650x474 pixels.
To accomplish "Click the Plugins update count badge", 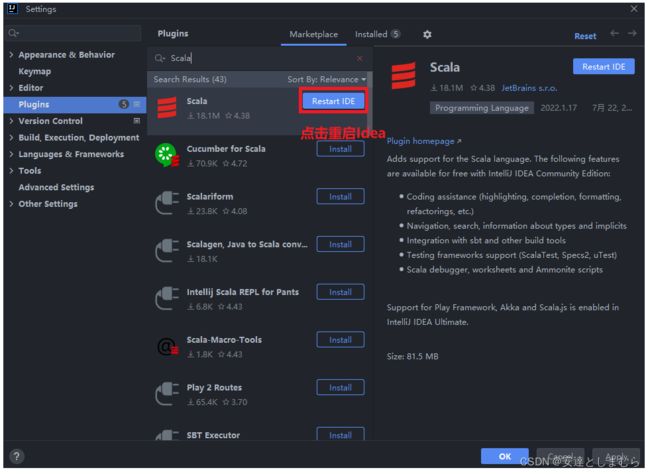I will pos(124,104).
